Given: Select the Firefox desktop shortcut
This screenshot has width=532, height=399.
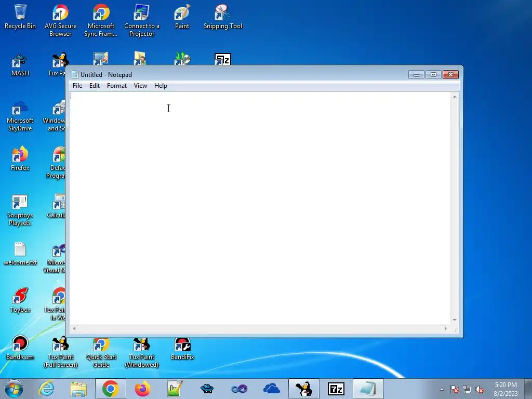Looking at the screenshot, I should click(x=20, y=158).
